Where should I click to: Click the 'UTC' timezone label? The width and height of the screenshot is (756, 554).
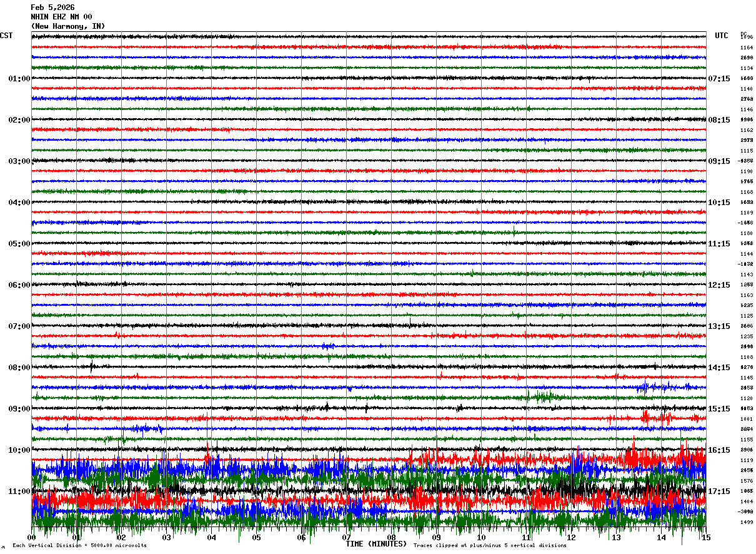coord(722,36)
